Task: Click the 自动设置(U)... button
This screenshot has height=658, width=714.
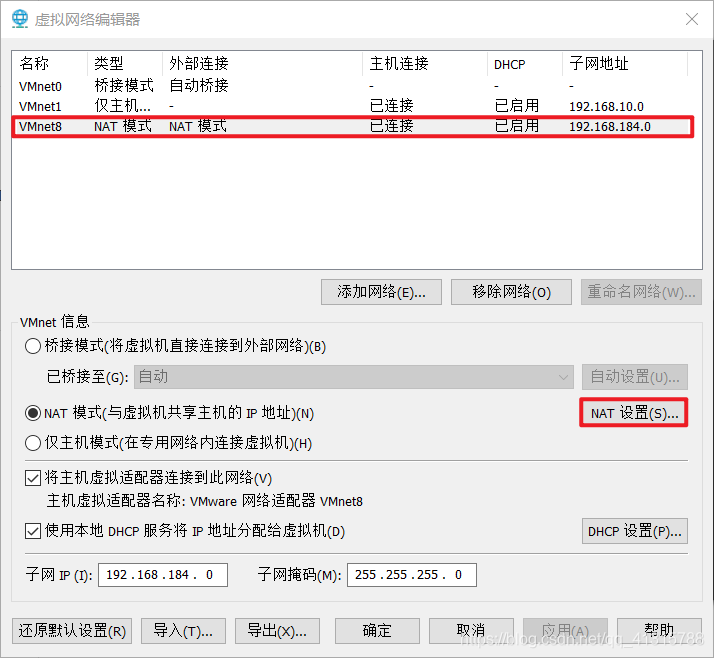Action: coord(635,377)
